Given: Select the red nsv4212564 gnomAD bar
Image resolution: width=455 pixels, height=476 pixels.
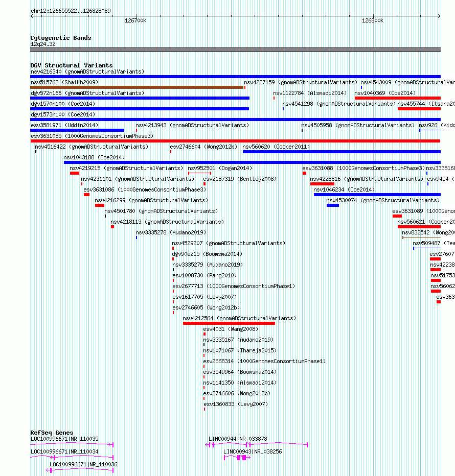Looking at the screenshot, I should click(229, 323).
